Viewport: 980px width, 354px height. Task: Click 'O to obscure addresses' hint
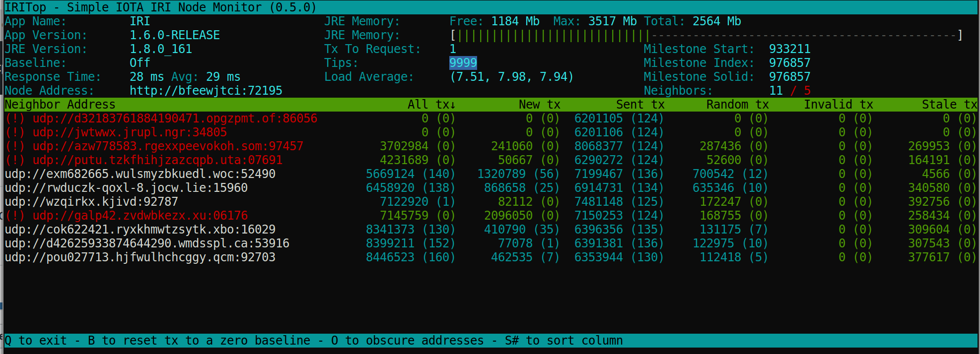point(408,341)
